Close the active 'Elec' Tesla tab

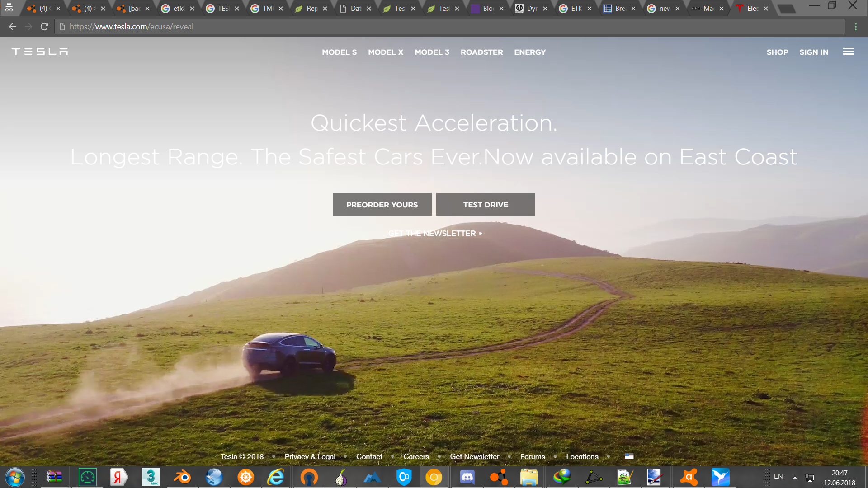(766, 9)
